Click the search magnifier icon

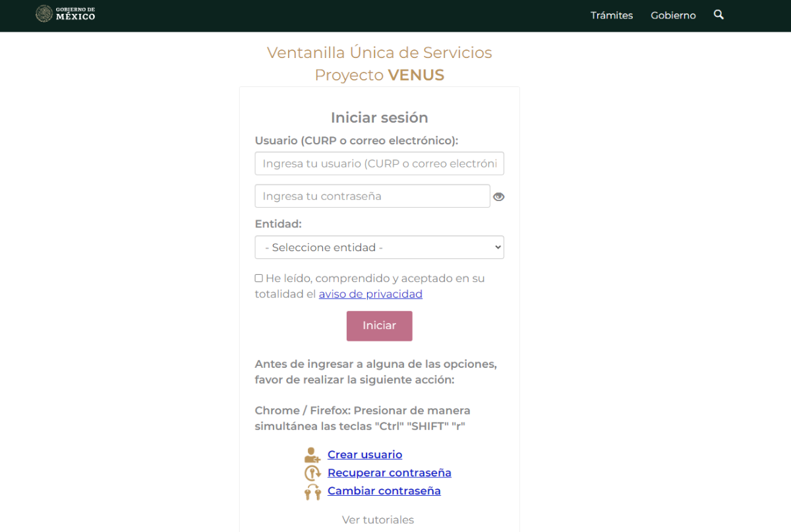point(718,15)
